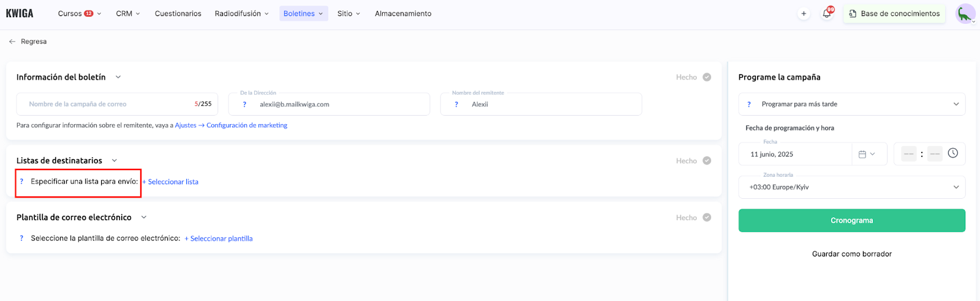Click help icon in De la Dirección field
Screen dimensions: 980x301
(x=244, y=105)
